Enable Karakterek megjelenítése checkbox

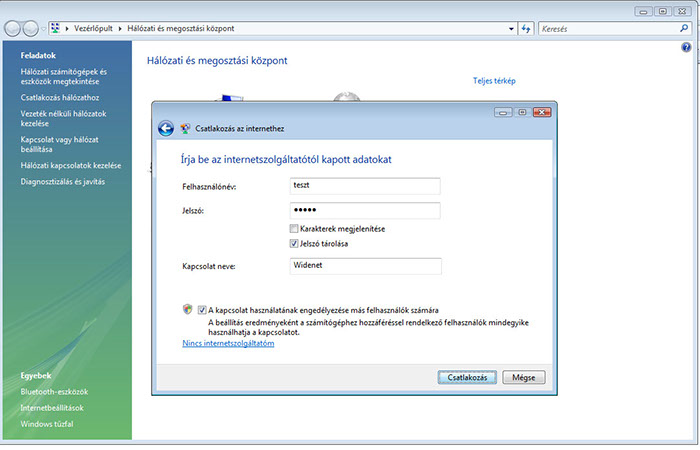tap(294, 229)
